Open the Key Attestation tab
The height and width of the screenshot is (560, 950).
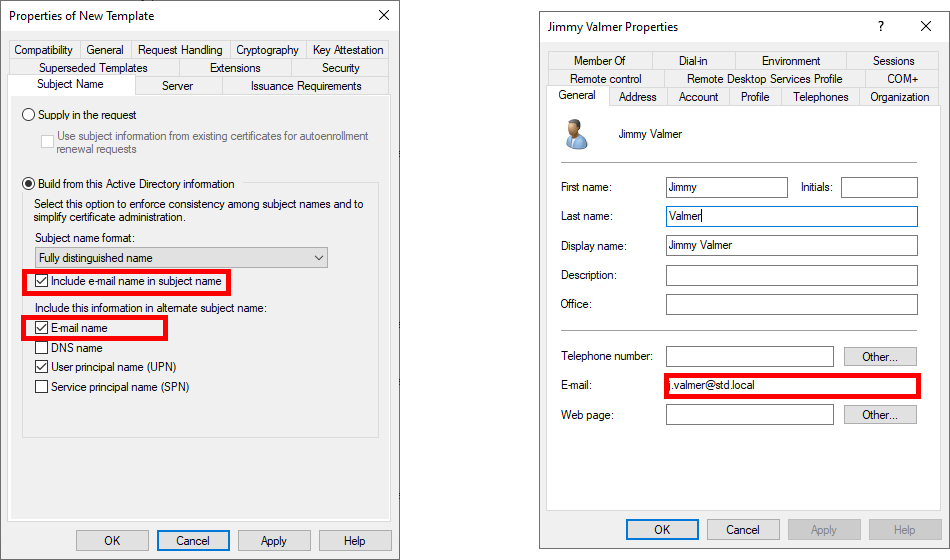(348, 50)
